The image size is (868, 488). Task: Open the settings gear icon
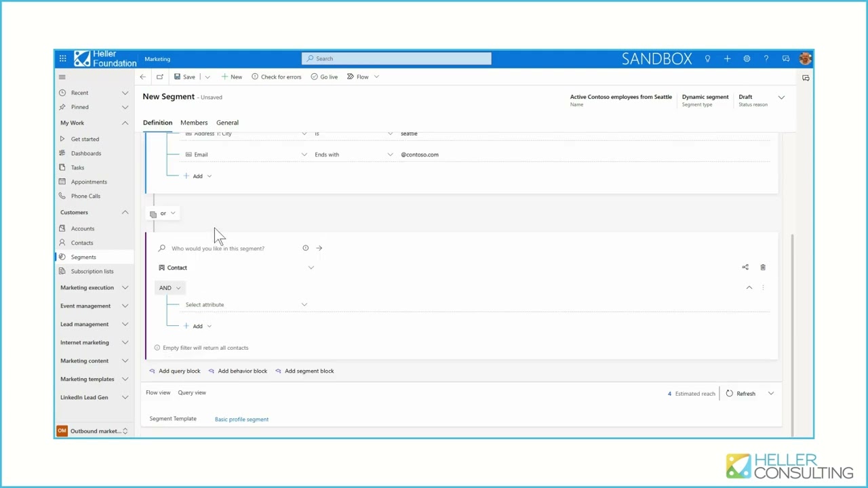coord(747,59)
